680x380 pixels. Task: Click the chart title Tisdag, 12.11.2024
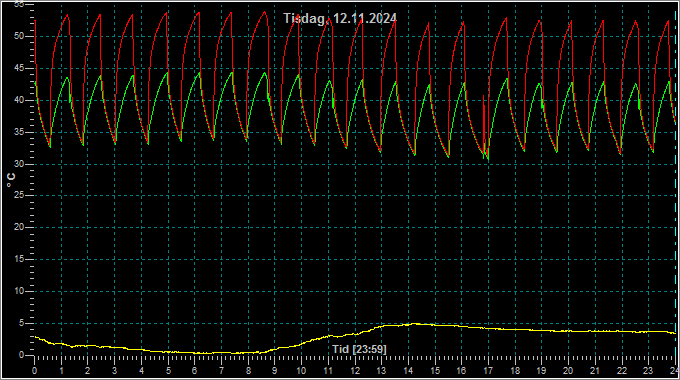(x=340, y=18)
